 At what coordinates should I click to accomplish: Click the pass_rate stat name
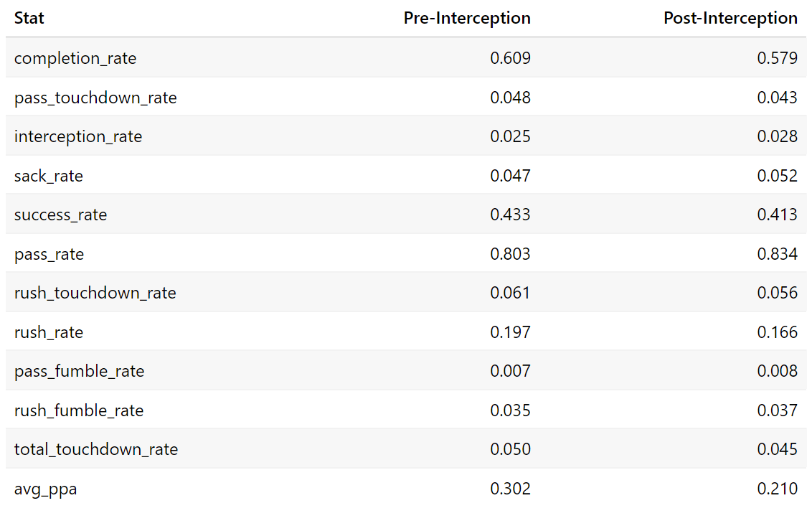coord(49,254)
